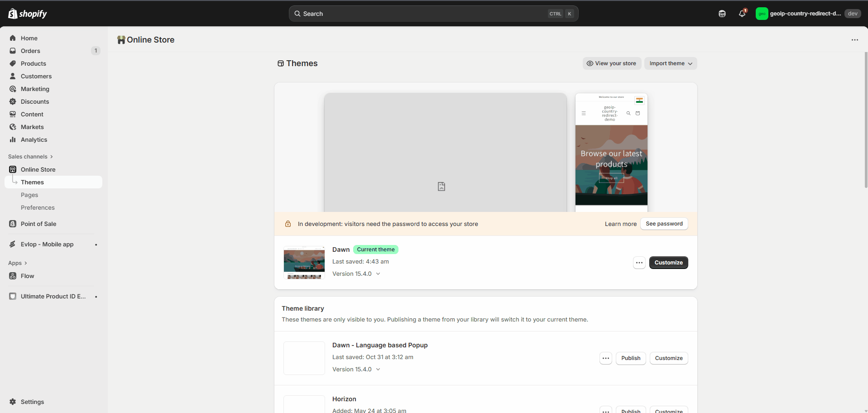Click Customize for the current Dawn theme
868x413 pixels.
(x=668, y=263)
